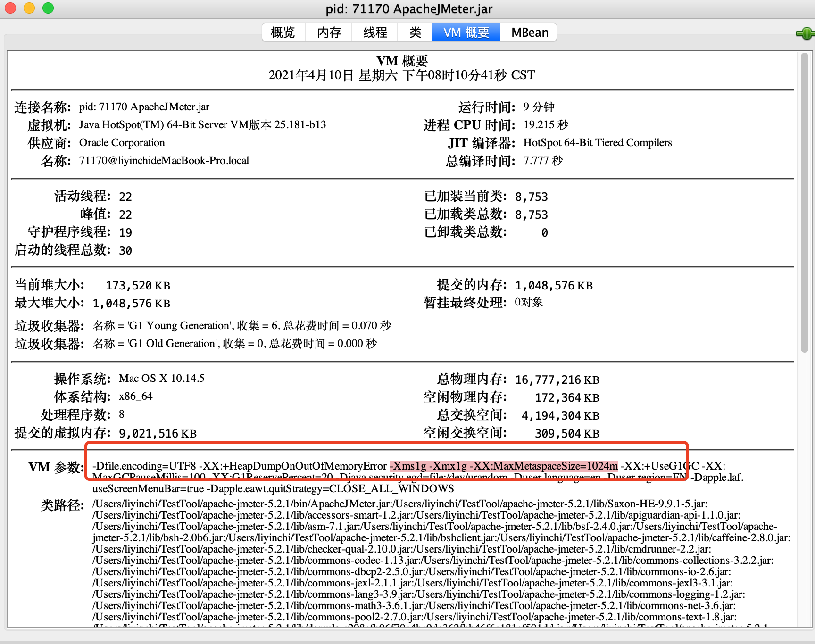Viewport: 815px width, 644px height.
Task: Click the green connection status icon
Action: [805, 33]
